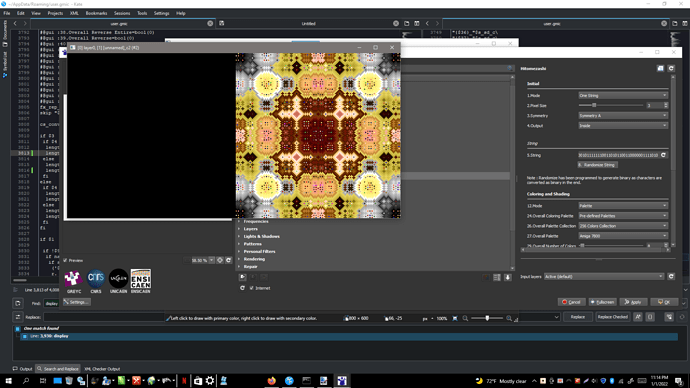Screen dimensions: 690x388
Task: Click the zoom-to-fit icon in image status bar
Action: pyautogui.click(x=455, y=318)
